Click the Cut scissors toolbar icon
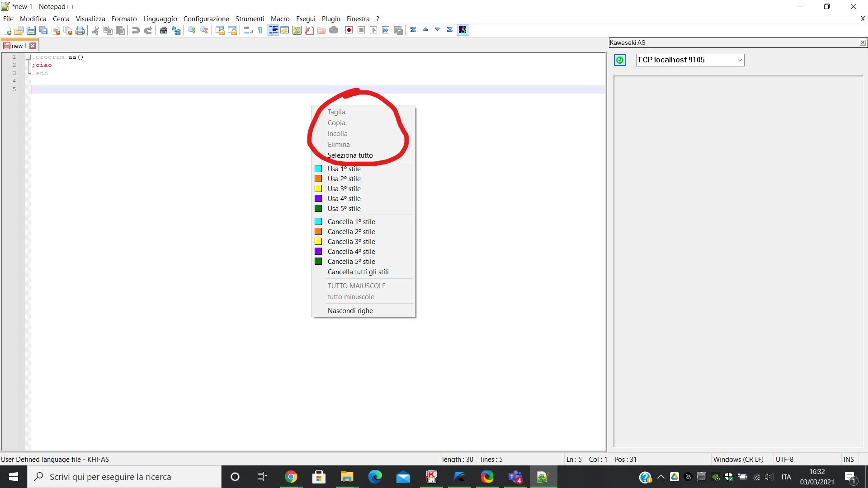Image resolution: width=868 pixels, height=488 pixels. pyautogui.click(x=95, y=30)
